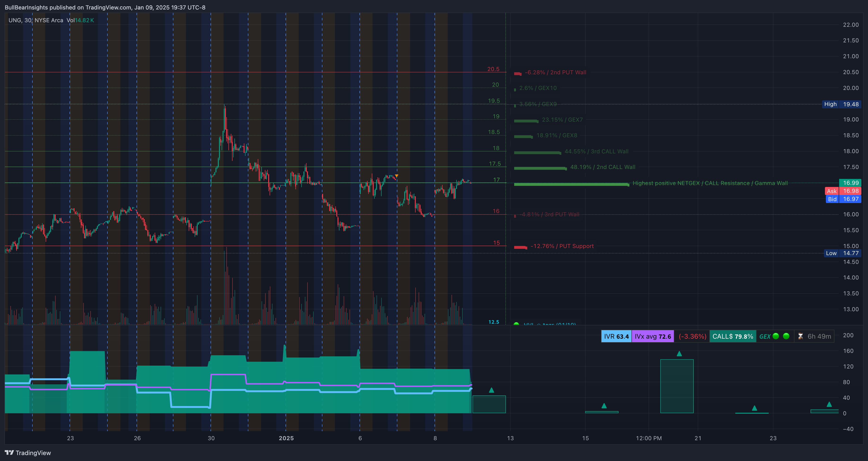Viewport: 868px width, 461px height.
Task: Click the second green dot beside GEX
Action: click(786, 336)
